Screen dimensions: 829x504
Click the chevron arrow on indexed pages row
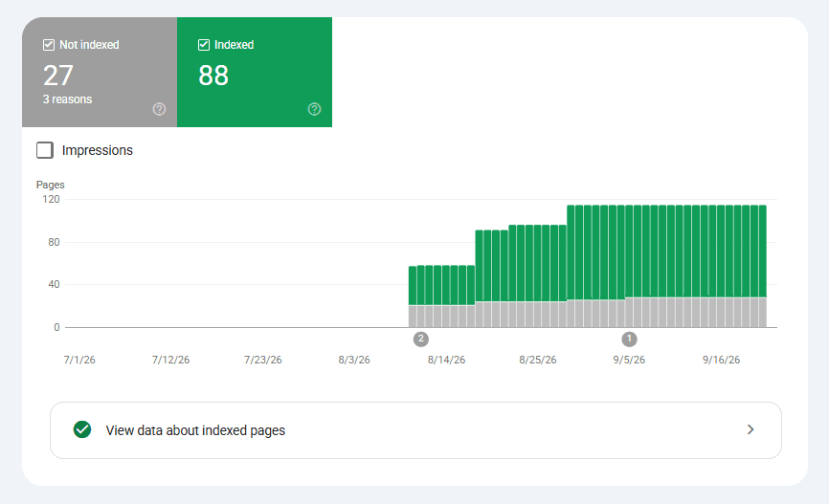[751, 429]
